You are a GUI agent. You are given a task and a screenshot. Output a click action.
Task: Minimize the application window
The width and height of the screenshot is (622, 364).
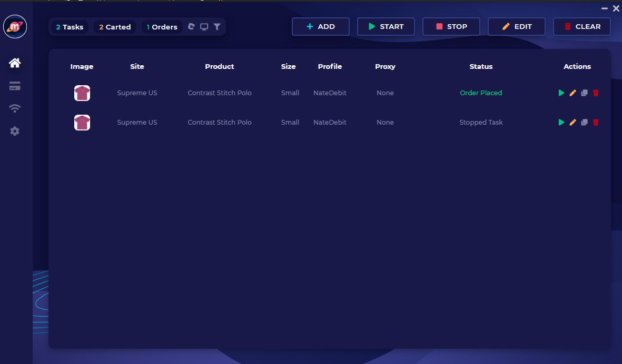tap(605, 8)
